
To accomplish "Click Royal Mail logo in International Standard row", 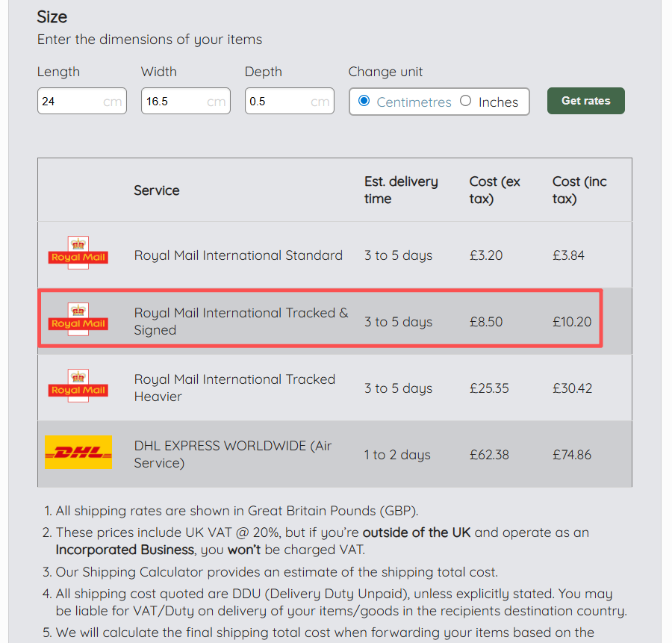I will (78, 255).
